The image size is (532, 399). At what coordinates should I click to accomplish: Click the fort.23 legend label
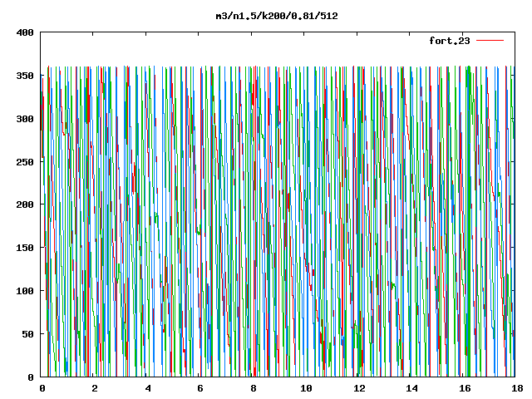(x=450, y=41)
